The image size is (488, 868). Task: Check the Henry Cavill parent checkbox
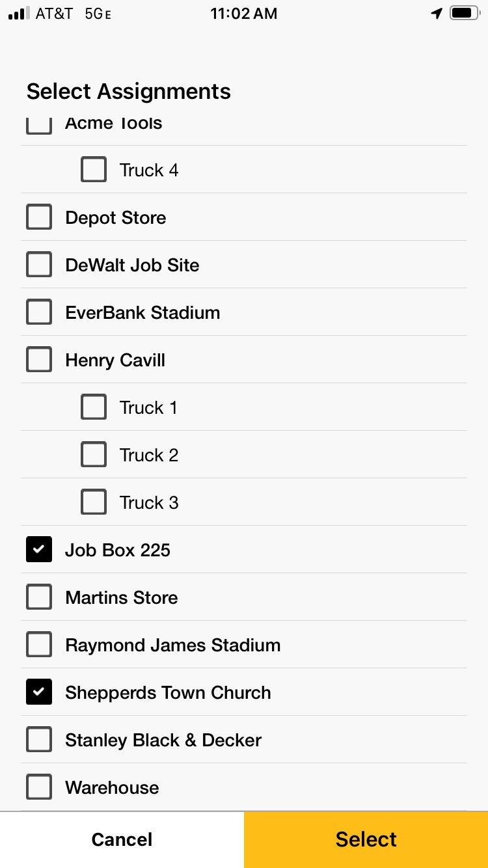point(39,360)
